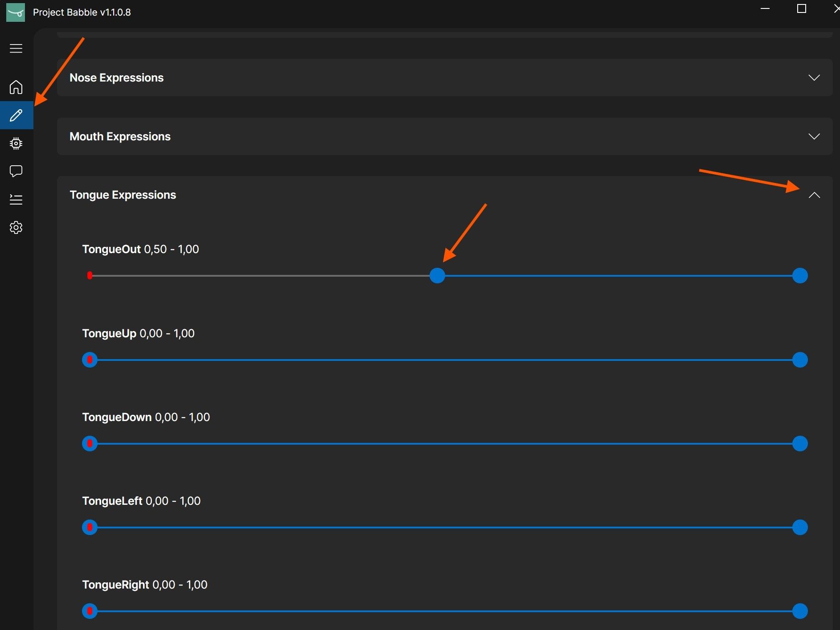Open the chip/firmware settings page

click(x=16, y=143)
